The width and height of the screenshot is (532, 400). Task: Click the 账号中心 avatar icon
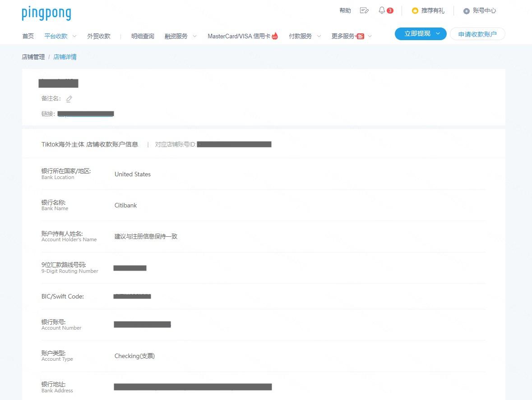coord(467,11)
